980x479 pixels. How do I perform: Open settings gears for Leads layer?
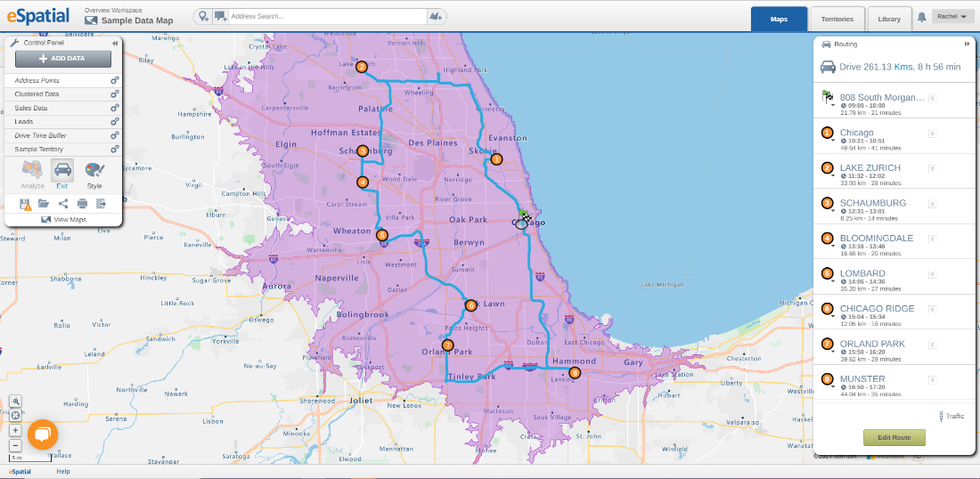point(114,122)
